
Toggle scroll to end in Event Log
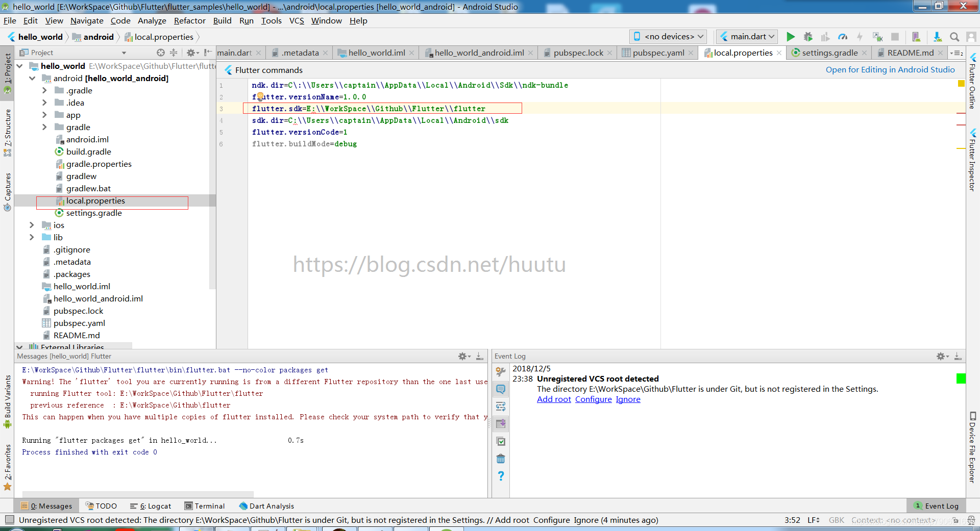(501, 424)
